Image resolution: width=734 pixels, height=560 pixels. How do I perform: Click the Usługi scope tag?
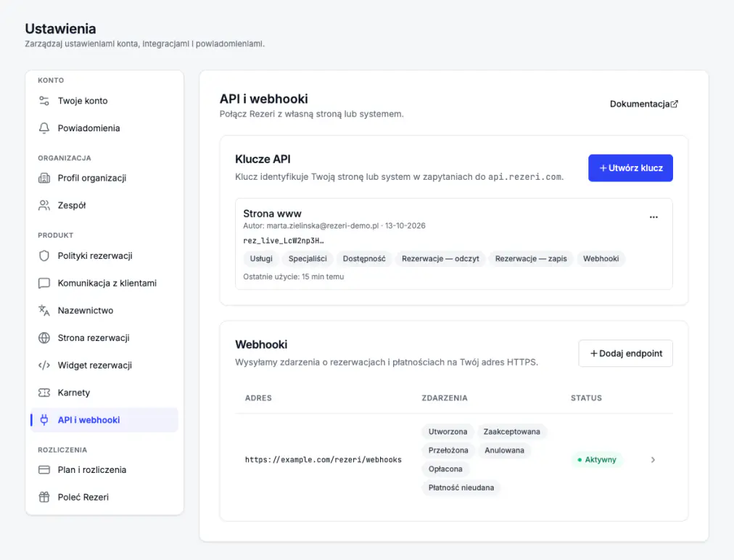pyautogui.click(x=261, y=258)
